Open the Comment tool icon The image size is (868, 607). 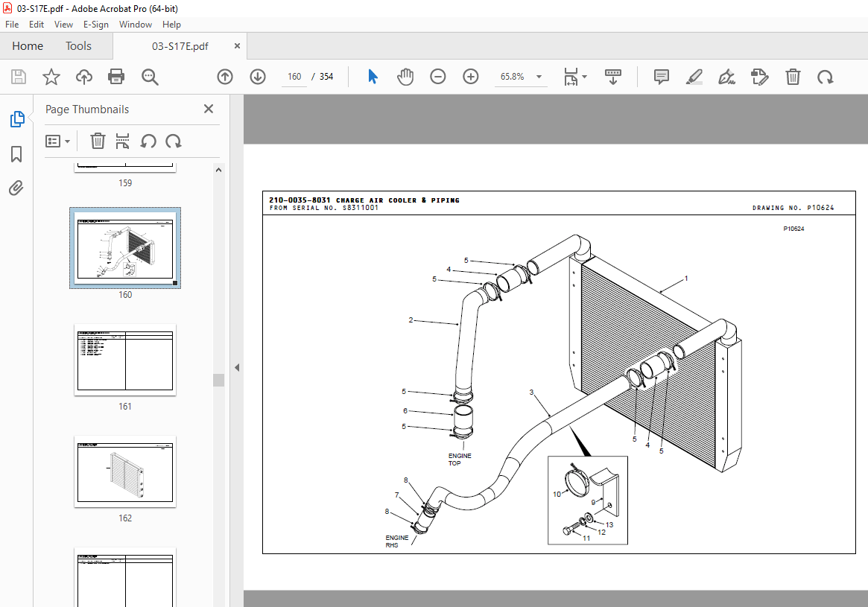click(x=660, y=76)
